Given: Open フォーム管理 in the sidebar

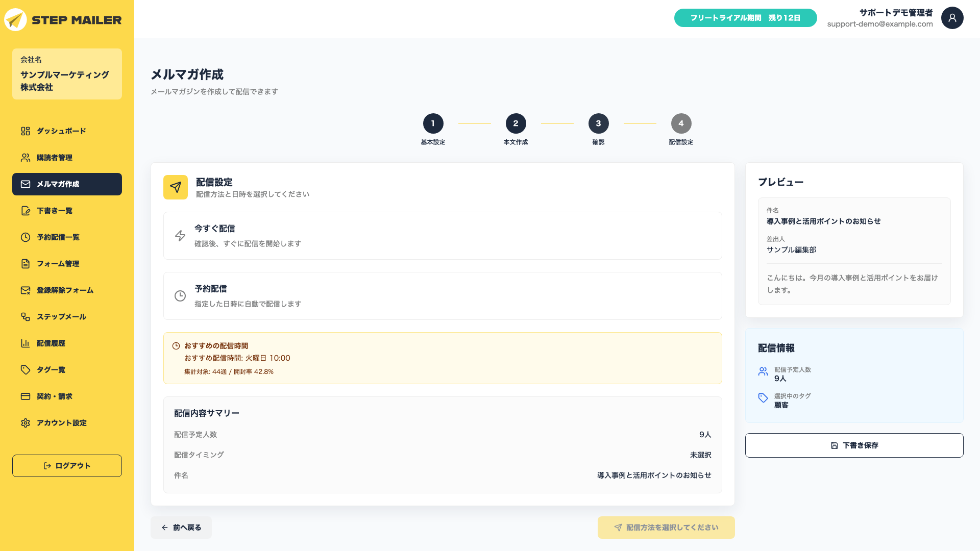Looking at the screenshot, I should pyautogui.click(x=67, y=264).
